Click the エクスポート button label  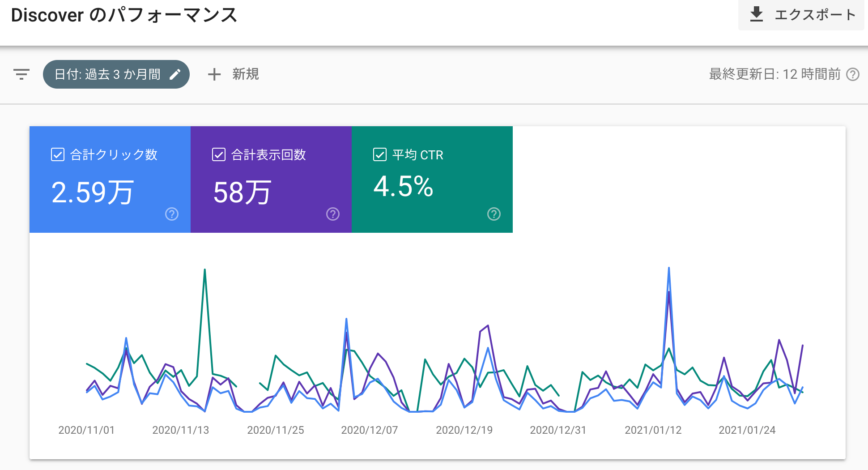click(815, 15)
